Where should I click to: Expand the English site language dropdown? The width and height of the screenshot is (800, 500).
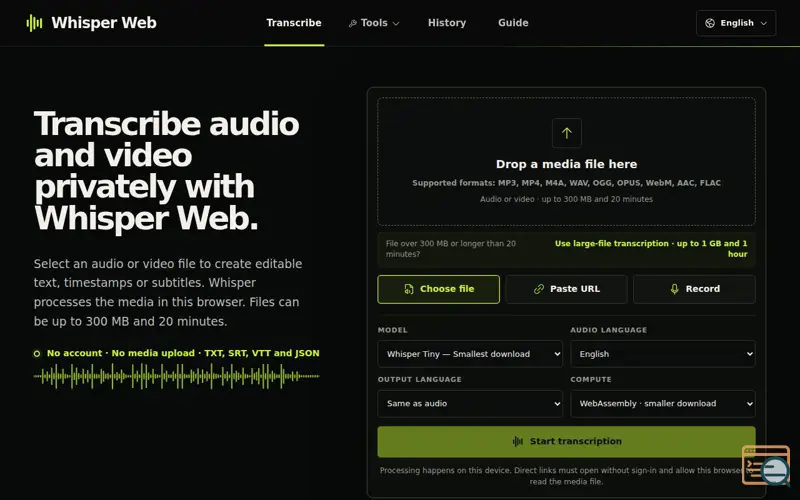coord(736,23)
